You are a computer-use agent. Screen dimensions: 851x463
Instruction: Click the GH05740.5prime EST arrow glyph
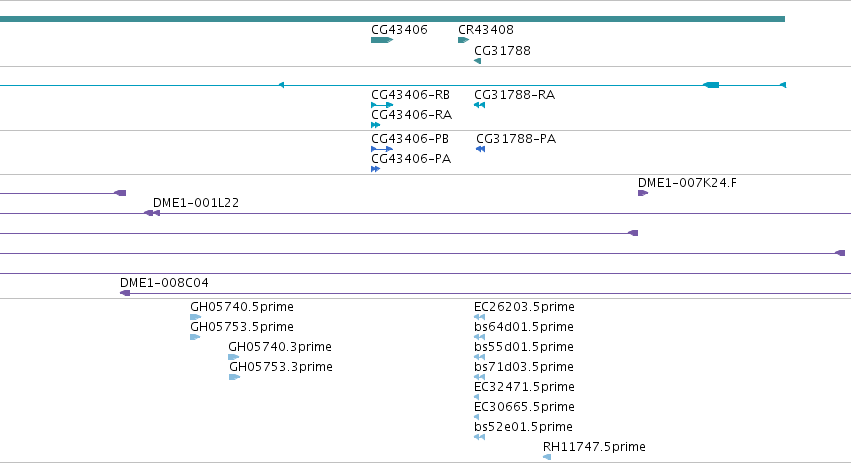click(196, 317)
